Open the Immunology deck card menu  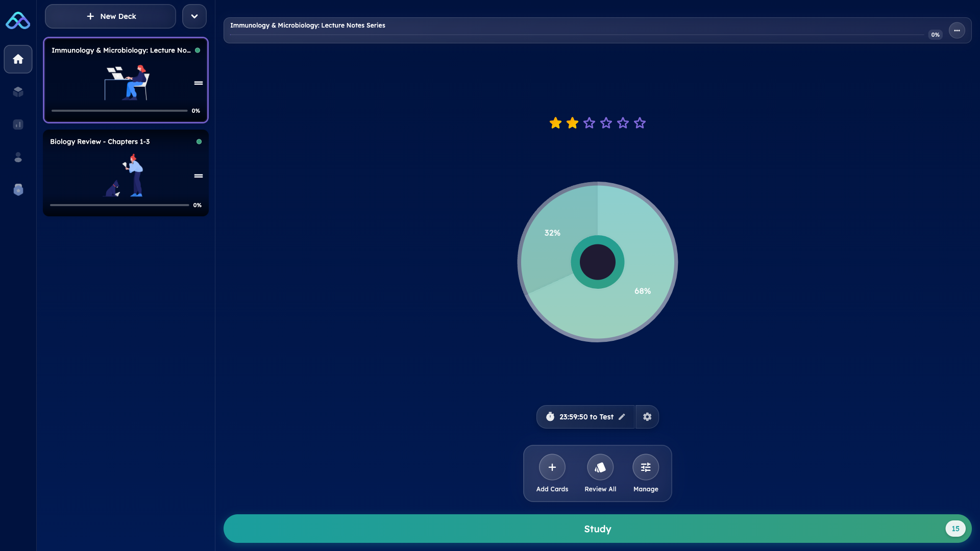click(x=199, y=83)
